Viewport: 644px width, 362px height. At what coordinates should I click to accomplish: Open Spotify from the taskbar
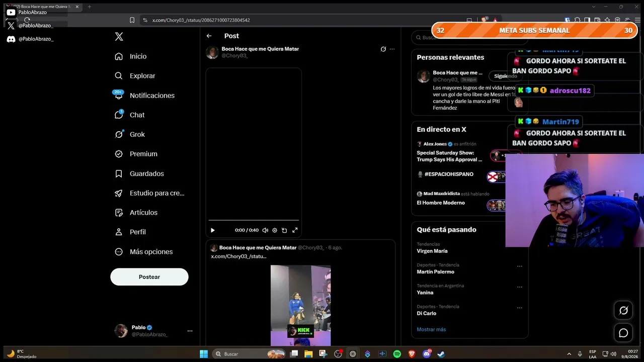coord(397,354)
